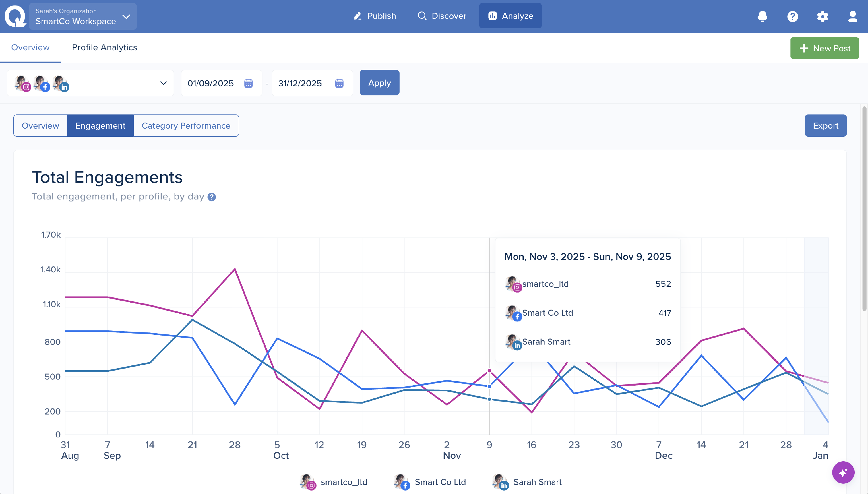
Task: Click the end date calendar icon
Action: 339,83
